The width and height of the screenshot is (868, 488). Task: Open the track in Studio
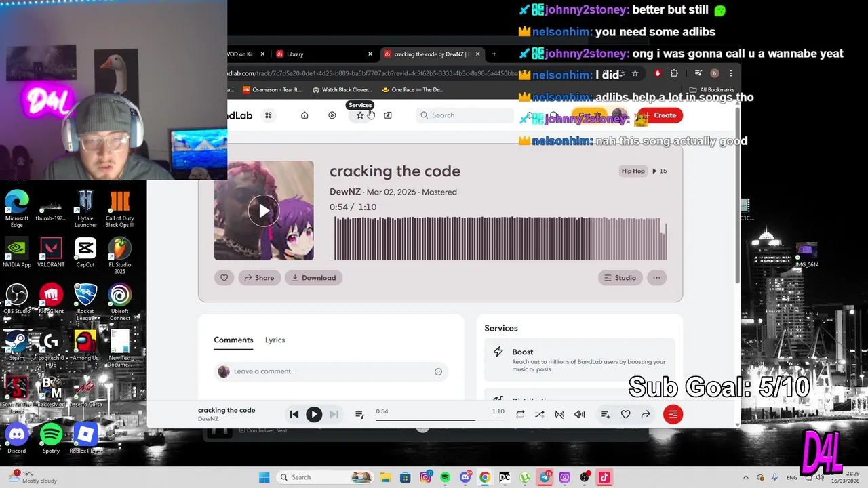tap(620, 278)
